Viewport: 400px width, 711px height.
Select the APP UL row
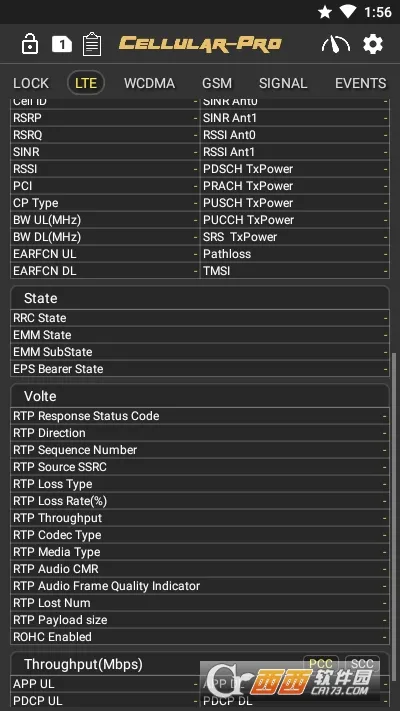[x=105, y=684]
